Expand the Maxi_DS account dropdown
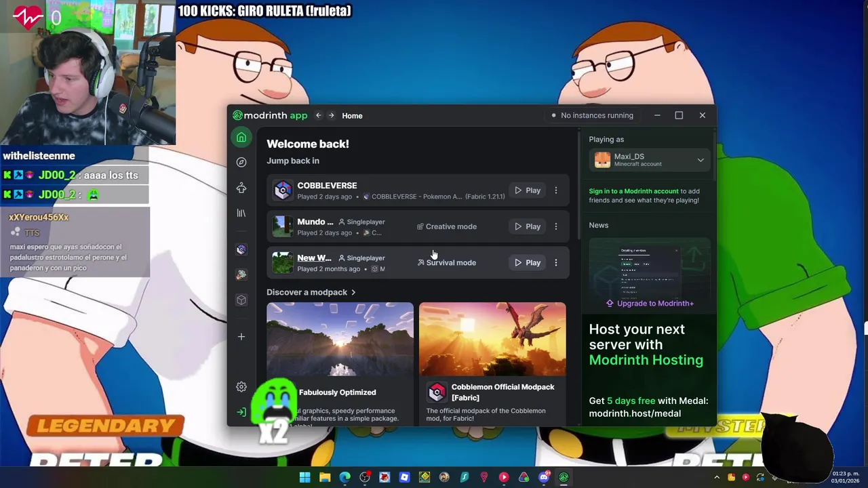Image resolution: width=868 pixels, height=488 pixels. click(701, 160)
